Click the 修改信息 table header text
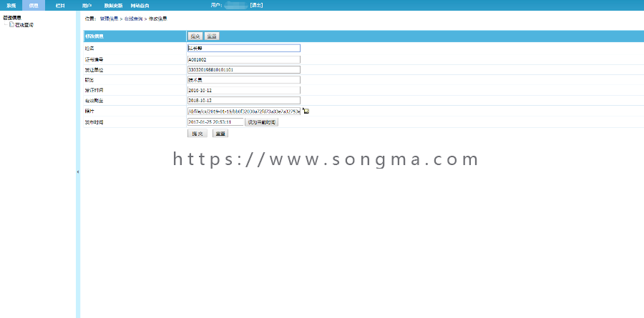 pos(94,36)
